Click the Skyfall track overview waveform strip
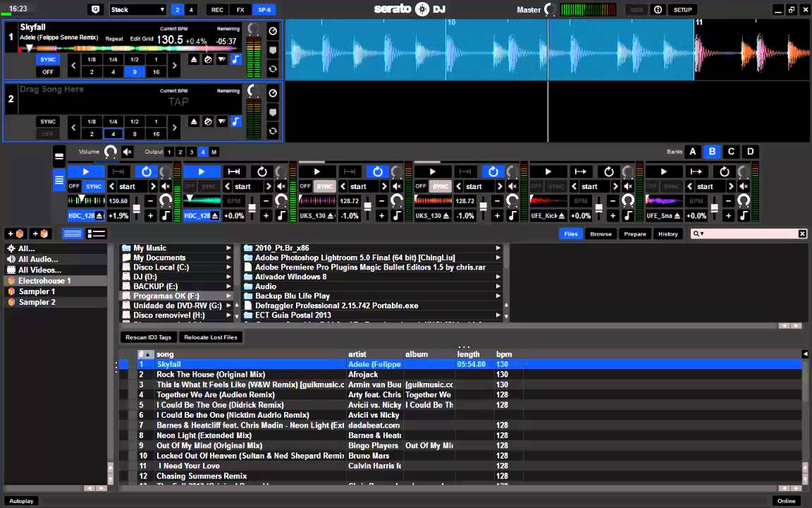The width and height of the screenshot is (812, 508). pos(130,49)
